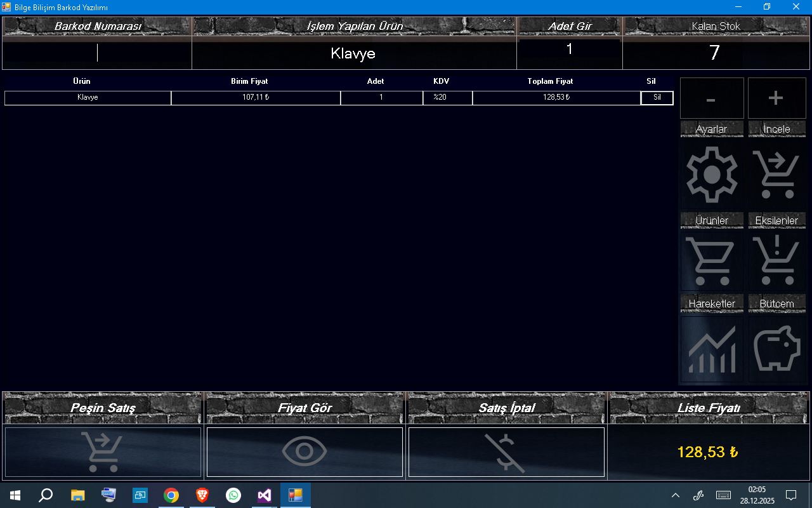812x508 pixels.
Task: Click the İncele cart icon
Action: (776, 174)
